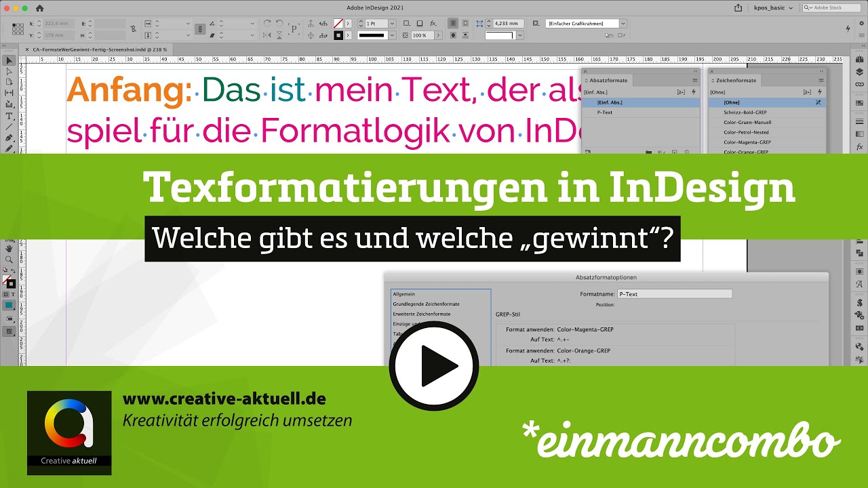Click the stroke color swatch in control bar
The image size is (868, 488).
pyautogui.click(x=338, y=35)
